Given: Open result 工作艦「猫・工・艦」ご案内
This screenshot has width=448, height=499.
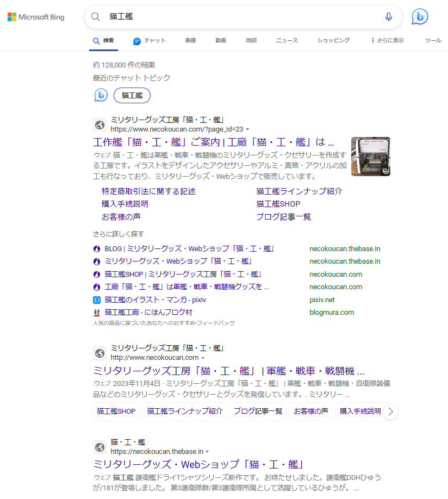Looking at the screenshot, I should click(213, 142).
